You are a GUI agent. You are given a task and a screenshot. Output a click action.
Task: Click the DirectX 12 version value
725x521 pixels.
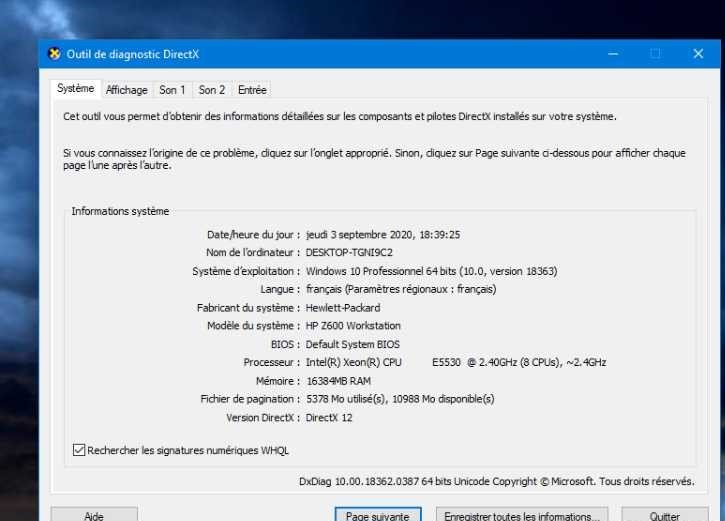tap(329, 418)
